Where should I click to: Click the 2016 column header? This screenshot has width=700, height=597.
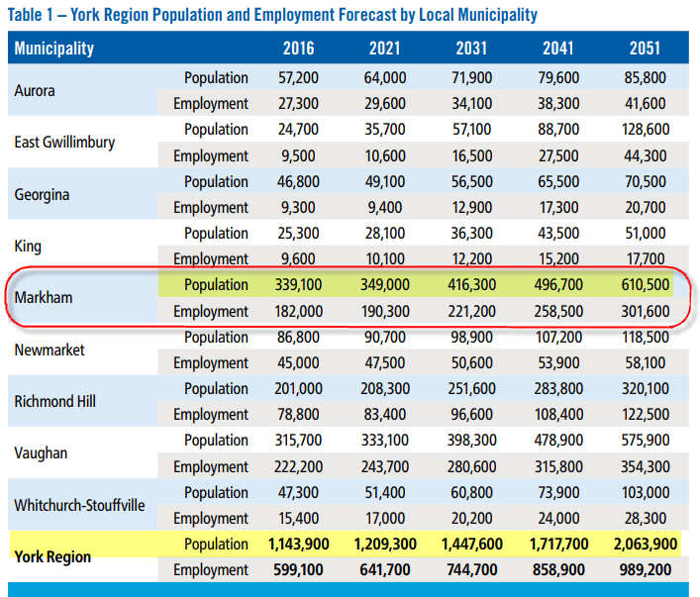(298, 49)
